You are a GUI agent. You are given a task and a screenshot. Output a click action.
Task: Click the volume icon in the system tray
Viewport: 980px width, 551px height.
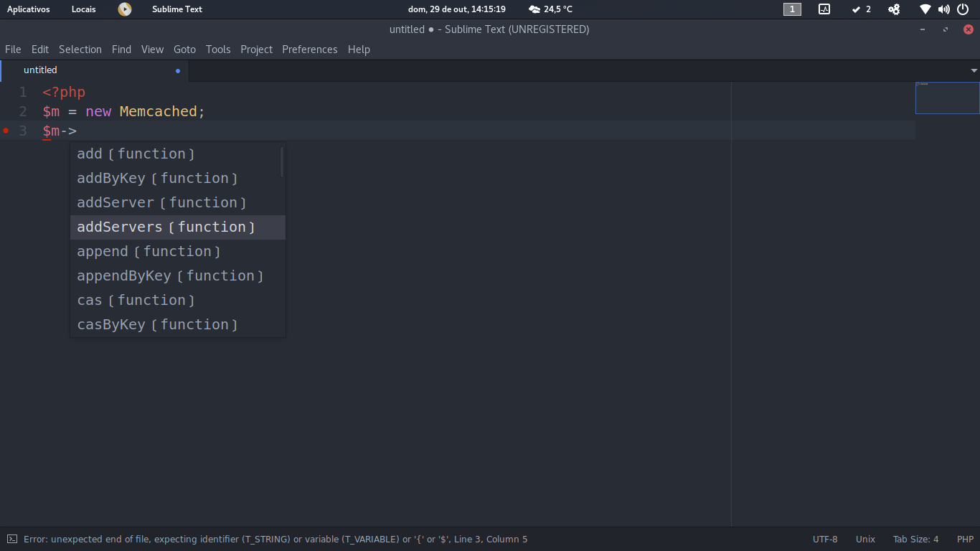click(x=943, y=9)
